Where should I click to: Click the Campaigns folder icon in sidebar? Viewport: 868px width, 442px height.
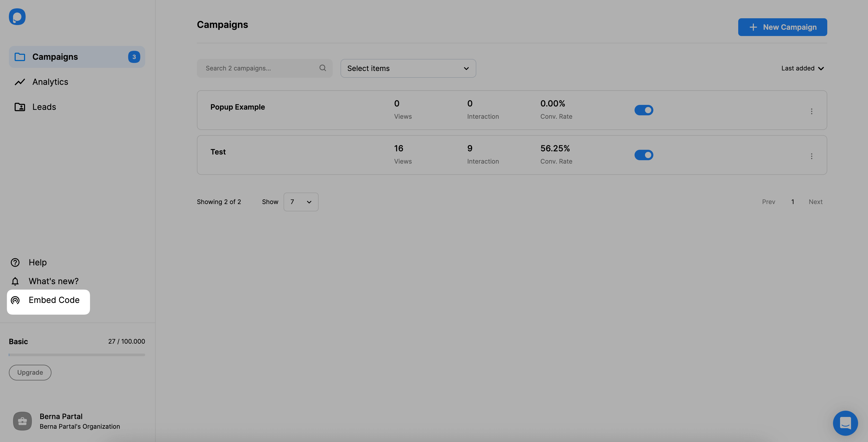click(19, 56)
